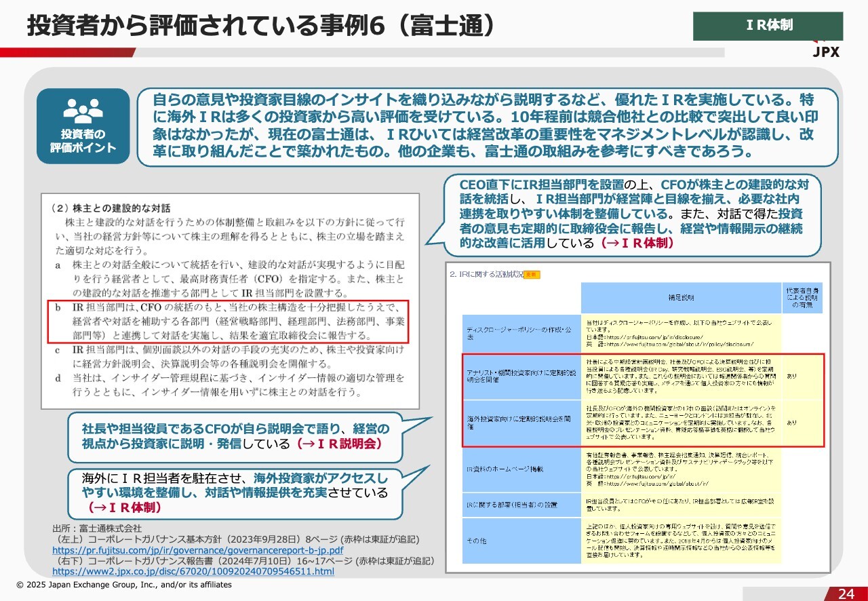Click the people group icon above 投資者の評価ポイント
Screen dimensions: 868x601
coord(83,109)
